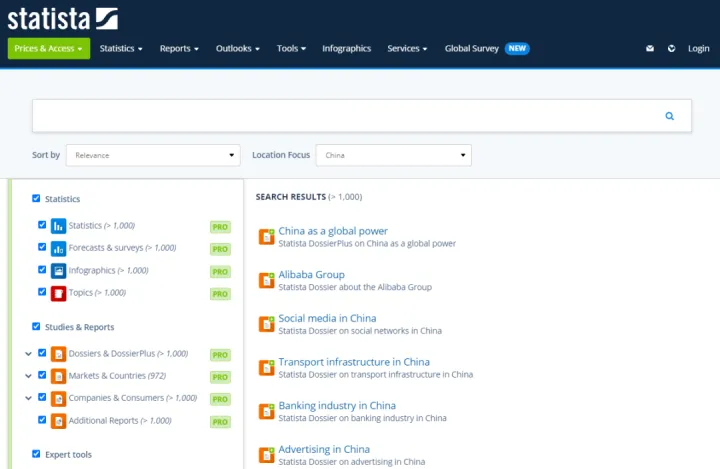Viewport: 720px width, 469px height.
Task: Click the globe language icon
Action: point(671,48)
